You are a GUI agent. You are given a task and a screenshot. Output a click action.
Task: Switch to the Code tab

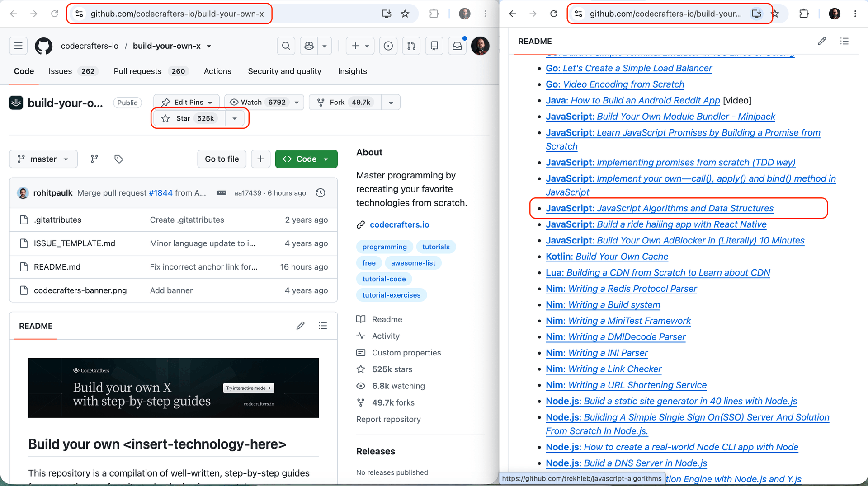click(x=24, y=71)
